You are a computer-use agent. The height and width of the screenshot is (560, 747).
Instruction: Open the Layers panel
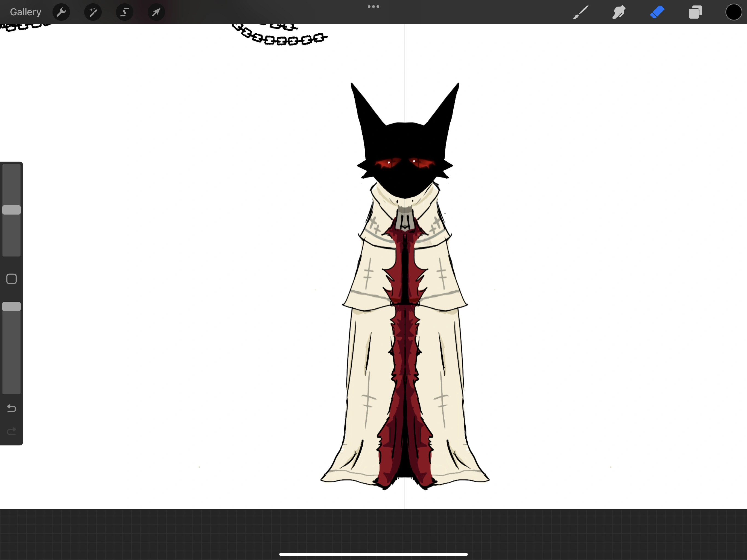[695, 13]
